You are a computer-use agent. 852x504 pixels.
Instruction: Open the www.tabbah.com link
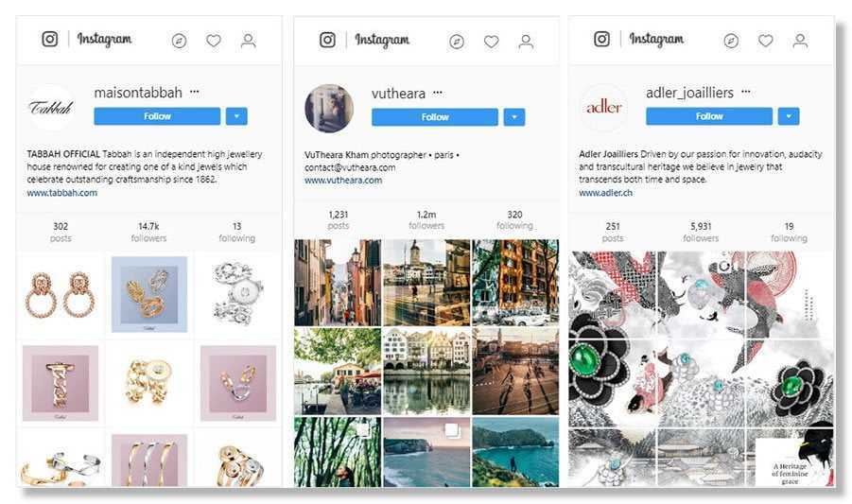coord(62,193)
